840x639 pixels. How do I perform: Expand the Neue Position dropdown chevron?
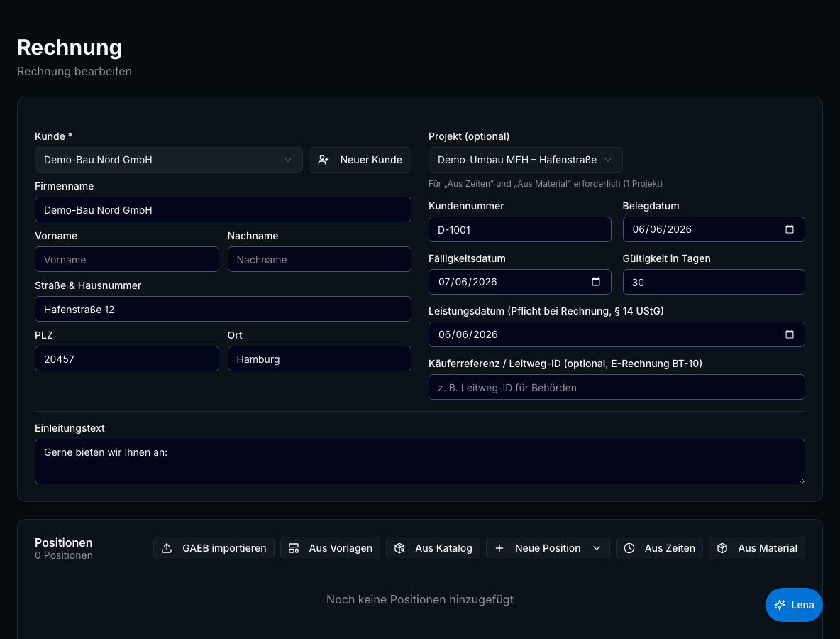[597, 548]
